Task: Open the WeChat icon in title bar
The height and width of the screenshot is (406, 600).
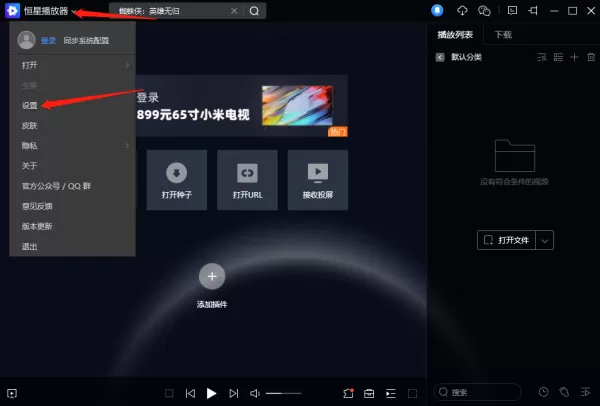Action: [x=484, y=10]
